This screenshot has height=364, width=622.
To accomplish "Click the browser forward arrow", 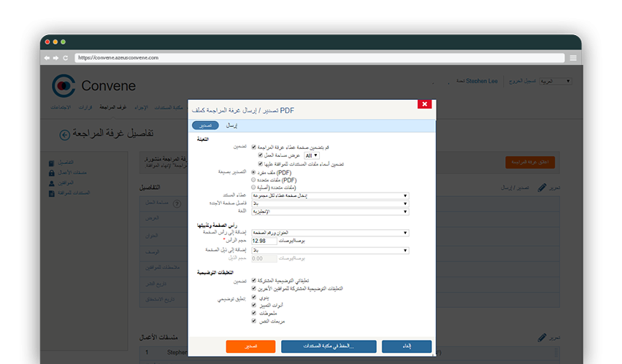I will 56,58.
